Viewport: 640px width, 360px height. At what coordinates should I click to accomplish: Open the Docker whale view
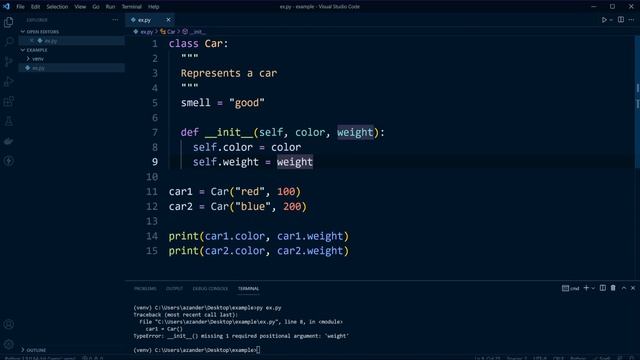click(9, 141)
